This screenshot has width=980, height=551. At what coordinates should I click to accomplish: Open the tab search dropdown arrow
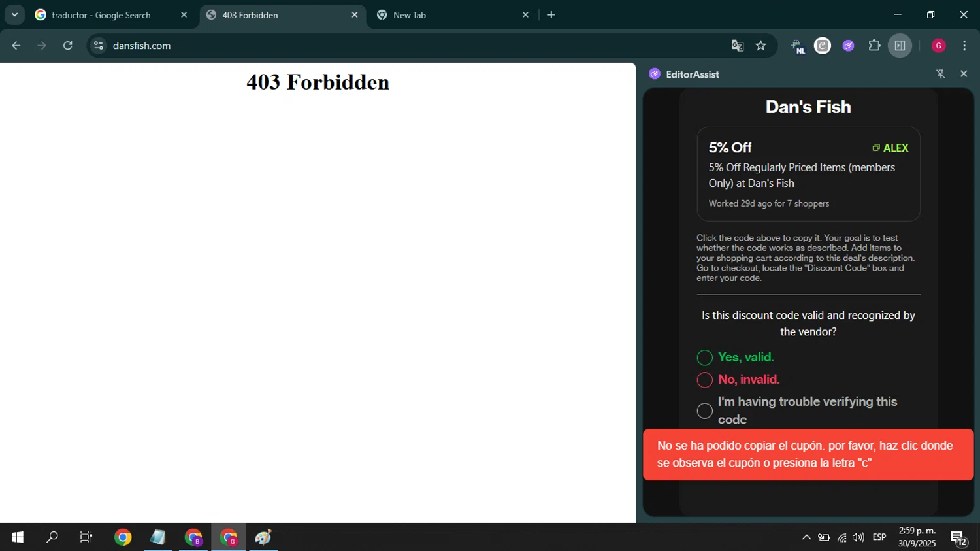coord(14,14)
